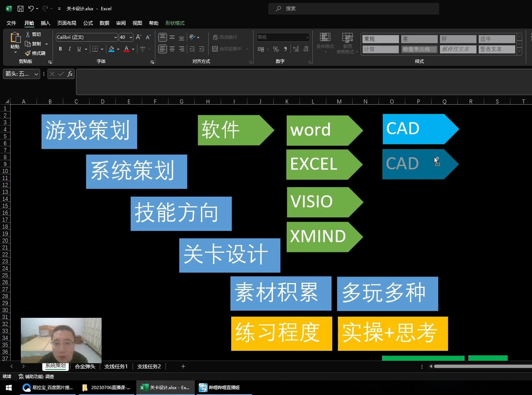Select the orange 练习程度 shape

tap(281, 334)
